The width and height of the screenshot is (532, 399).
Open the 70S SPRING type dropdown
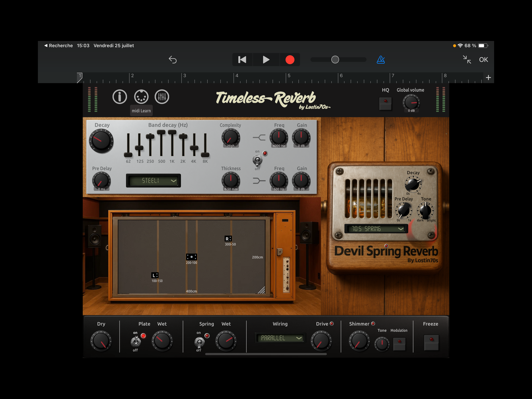376,228
